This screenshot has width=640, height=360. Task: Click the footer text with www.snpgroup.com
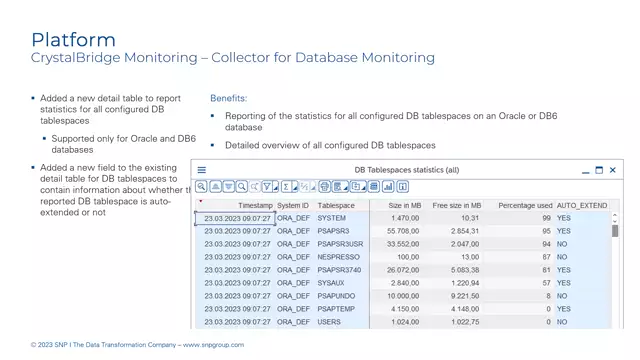[137, 345]
